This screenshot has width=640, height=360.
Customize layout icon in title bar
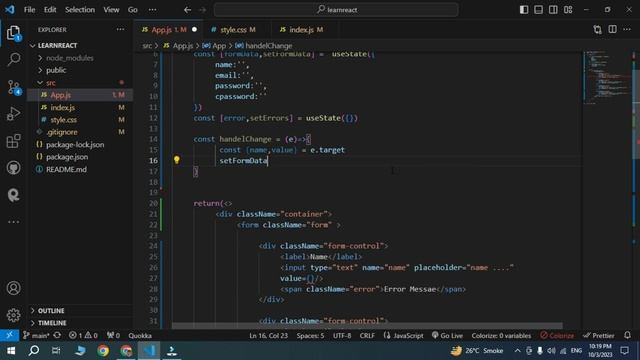pyautogui.click(x=568, y=9)
